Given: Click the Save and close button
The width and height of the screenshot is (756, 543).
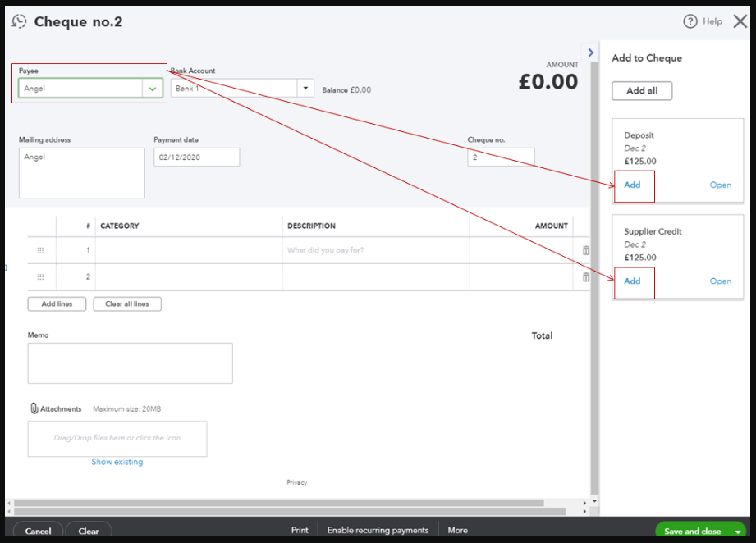Looking at the screenshot, I should [x=692, y=531].
